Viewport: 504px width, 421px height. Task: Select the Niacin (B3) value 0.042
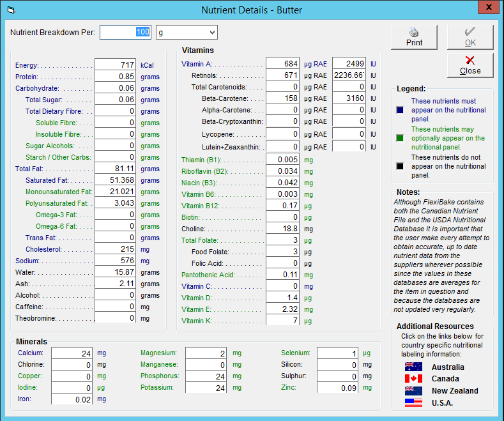pos(282,183)
